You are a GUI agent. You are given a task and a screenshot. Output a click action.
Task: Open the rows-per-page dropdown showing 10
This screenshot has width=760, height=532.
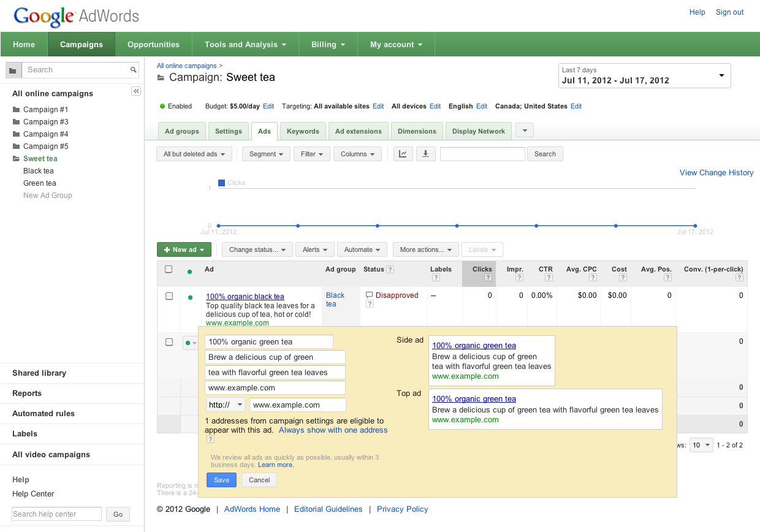(x=702, y=445)
